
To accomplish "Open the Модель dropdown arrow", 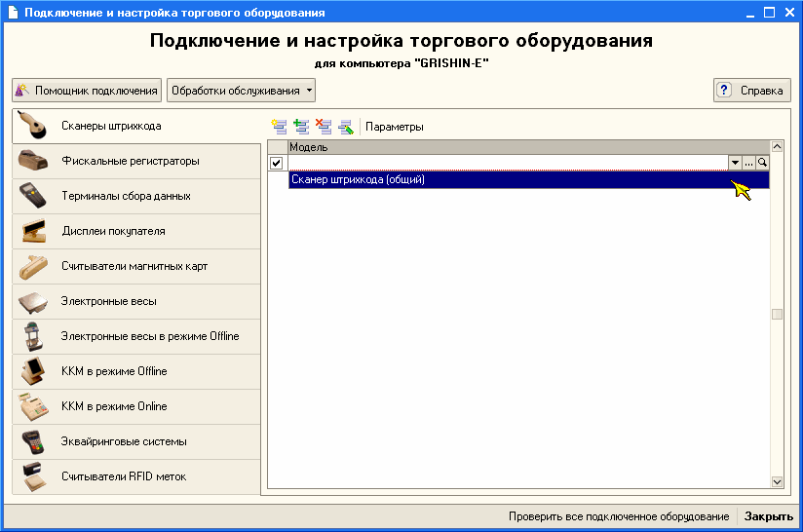I will 735,163.
